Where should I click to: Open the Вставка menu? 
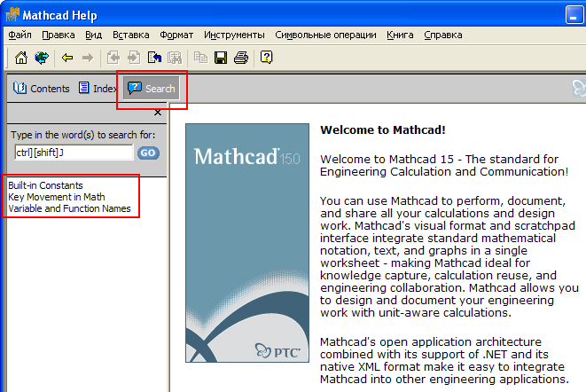pos(131,35)
